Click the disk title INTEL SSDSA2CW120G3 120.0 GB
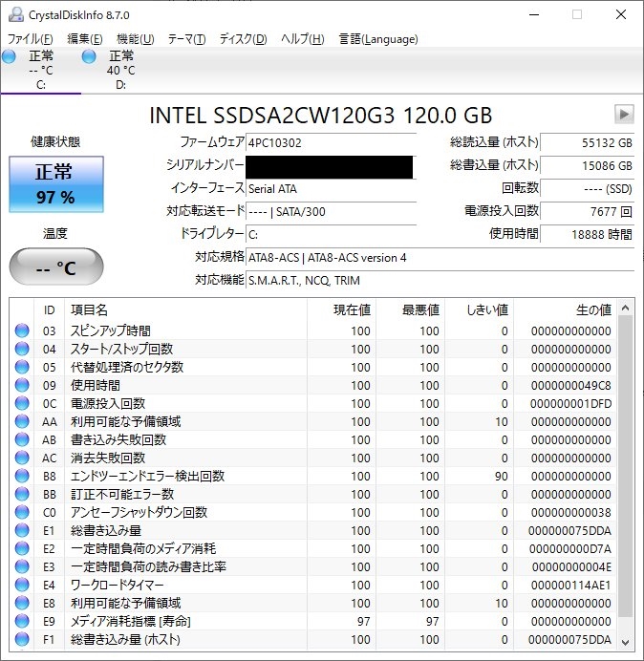 pyautogui.click(x=321, y=115)
